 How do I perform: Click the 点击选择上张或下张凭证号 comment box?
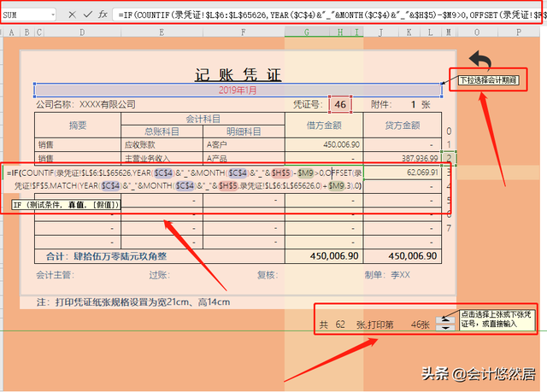point(496,319)
